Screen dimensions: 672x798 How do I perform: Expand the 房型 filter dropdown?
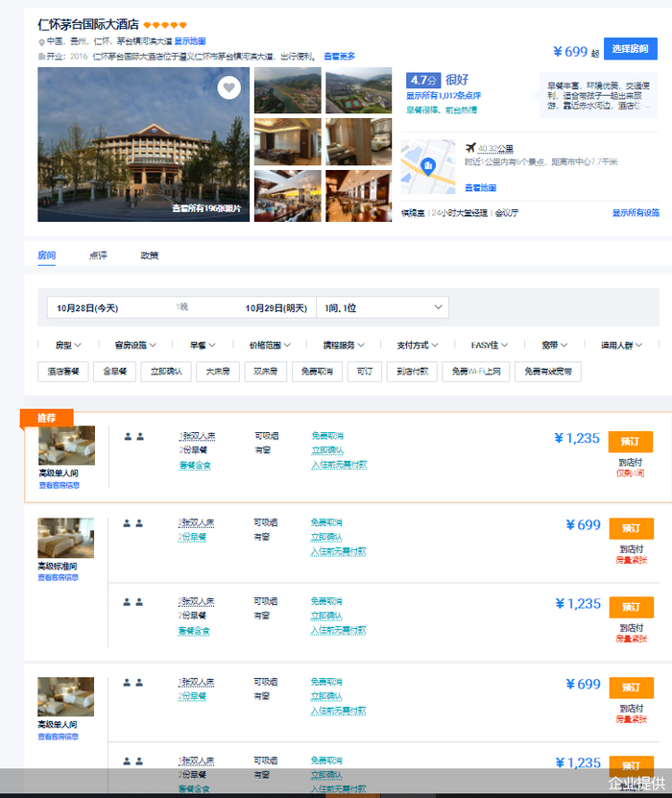click(68, 345)
